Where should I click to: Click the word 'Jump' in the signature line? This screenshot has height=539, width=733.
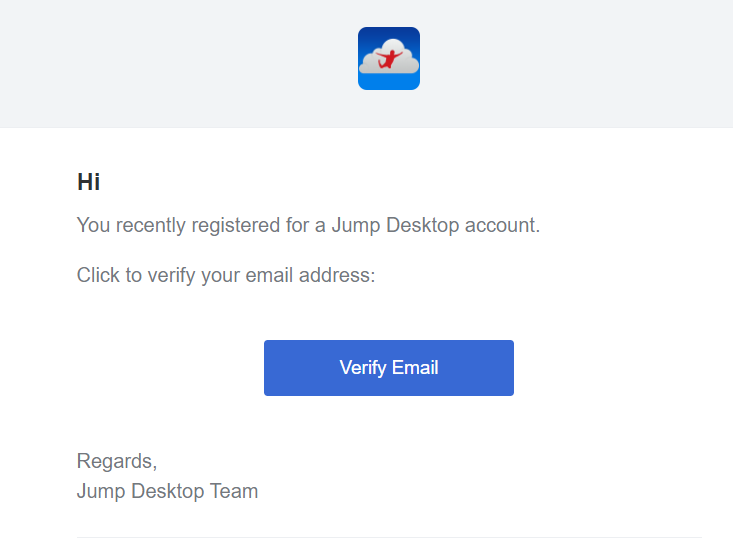(101, 492)
